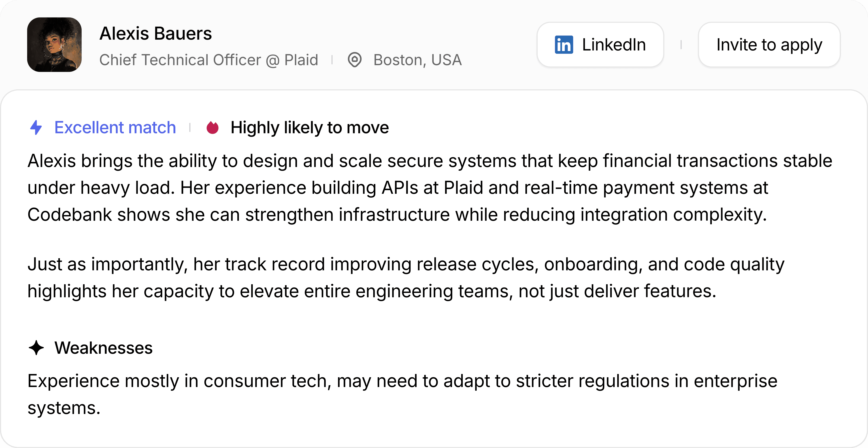
Task: Click the Weaknesses sparkle star icon
Action: point(36,348)
